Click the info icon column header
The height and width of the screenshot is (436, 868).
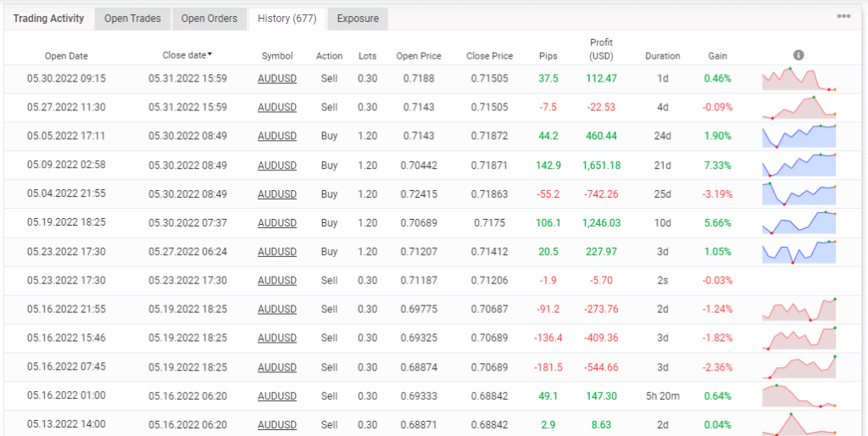coord(798,55)
